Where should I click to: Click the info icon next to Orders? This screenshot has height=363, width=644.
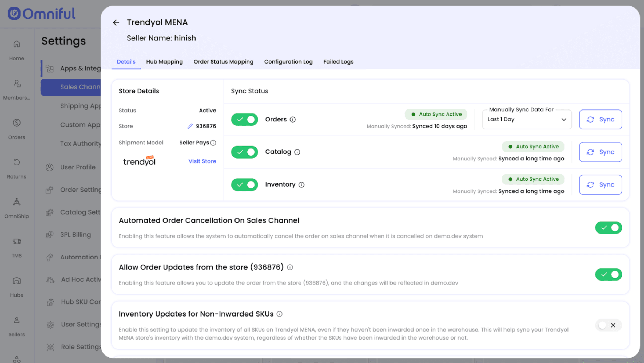(293, 120)
